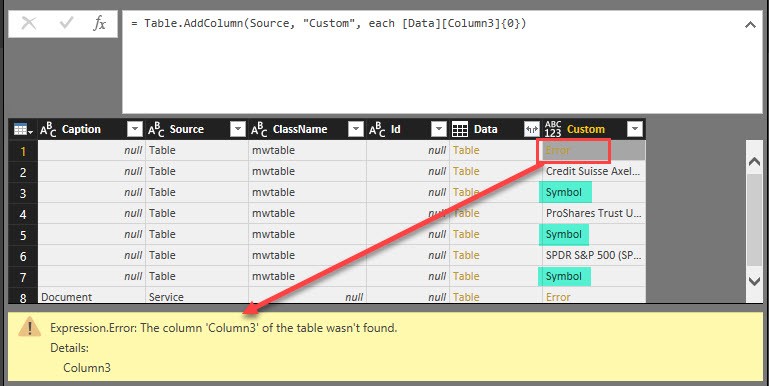Open the Id column filter dropdown
This screenshot has height=386, width=769.
[438, 129]
